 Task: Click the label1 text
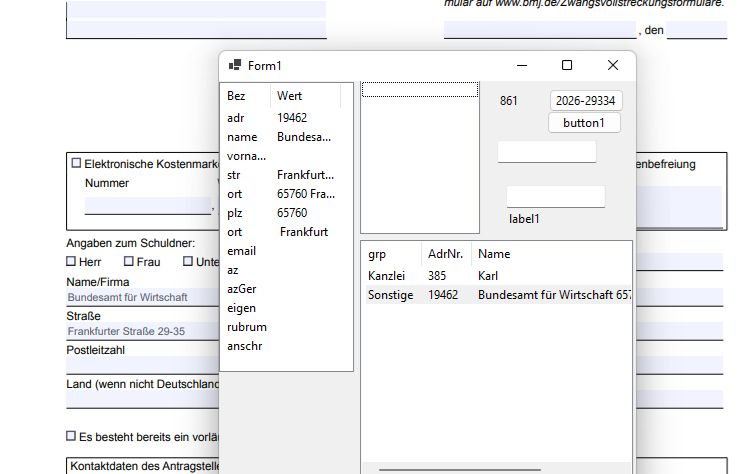click(x=524, y=219)
